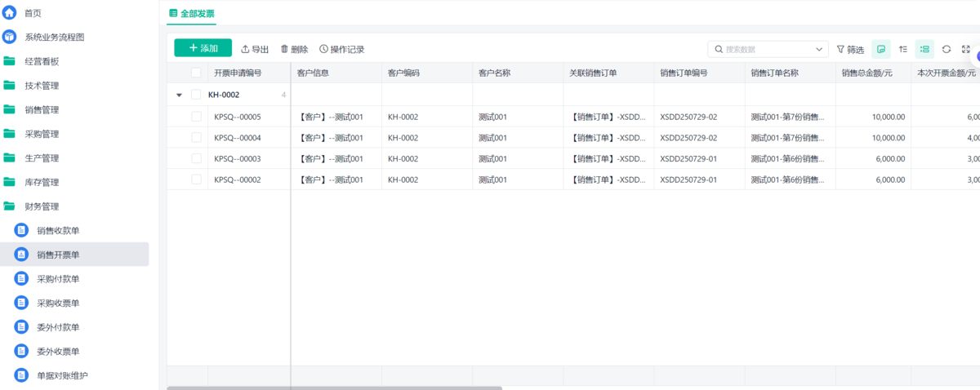This screenshot has height=390, width=980.
Task: Click the 库存管理 folder icon
Action: click(x=10, y=182)
